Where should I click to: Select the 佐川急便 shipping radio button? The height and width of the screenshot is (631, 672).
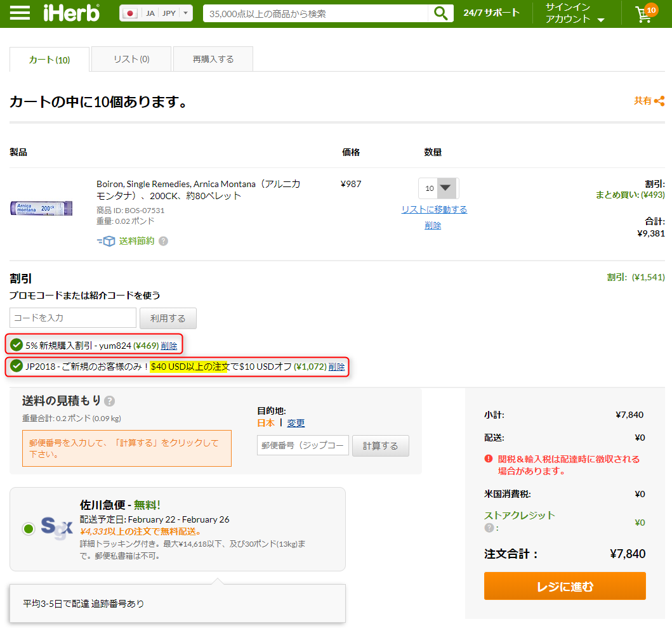(x=29, y=529)
